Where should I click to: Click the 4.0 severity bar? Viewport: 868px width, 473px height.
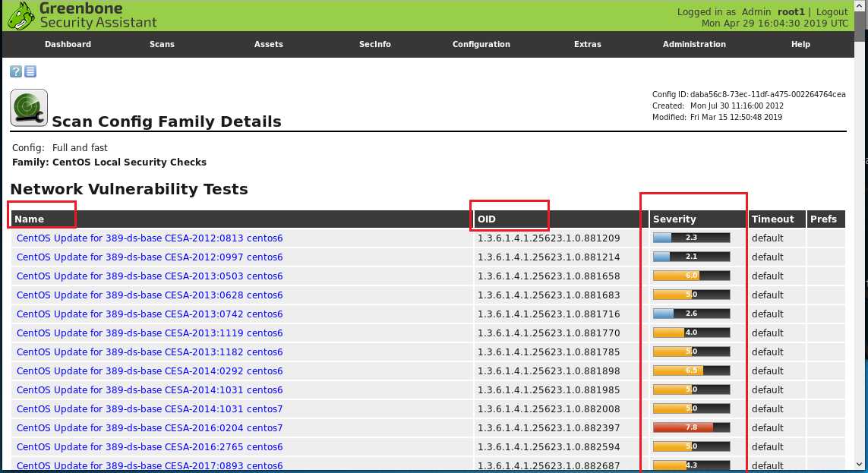691,333
